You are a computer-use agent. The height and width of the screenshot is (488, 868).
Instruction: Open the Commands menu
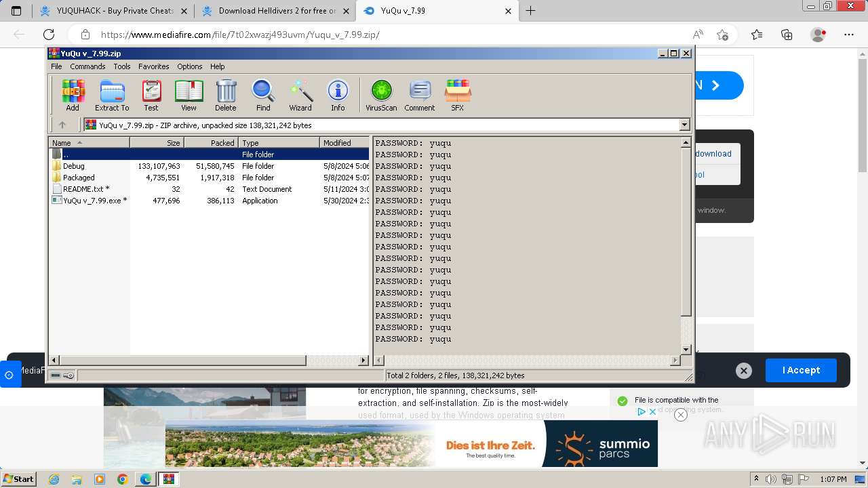[87, 66]
